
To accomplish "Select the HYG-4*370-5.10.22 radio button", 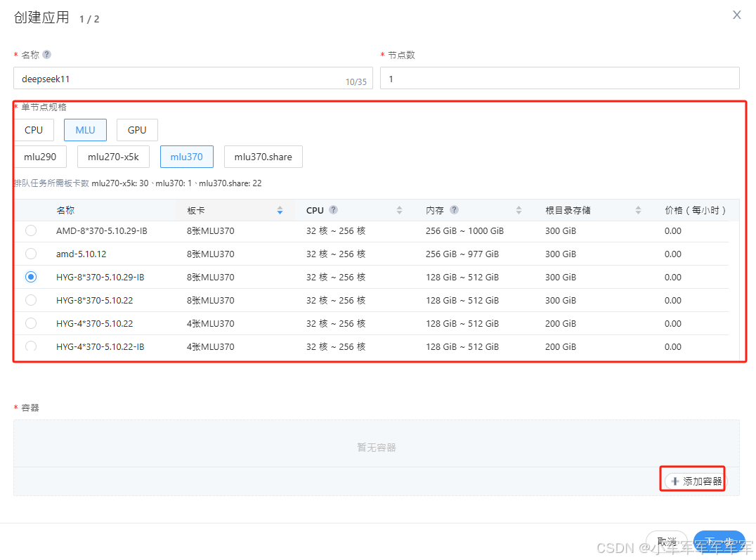I will point(31,323).
